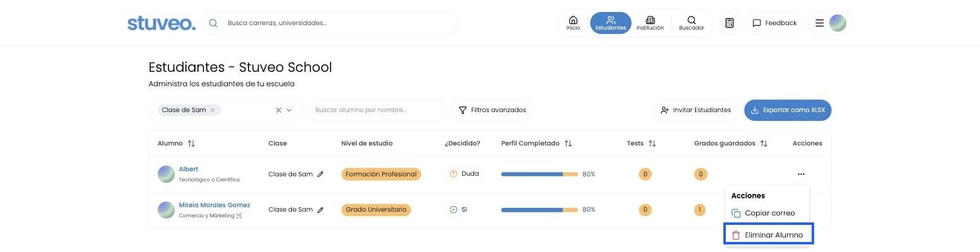Screen dimensions: 980x252
Task: Click the 'Nivel de estudio' column header
Action: [x=367, y=143]
